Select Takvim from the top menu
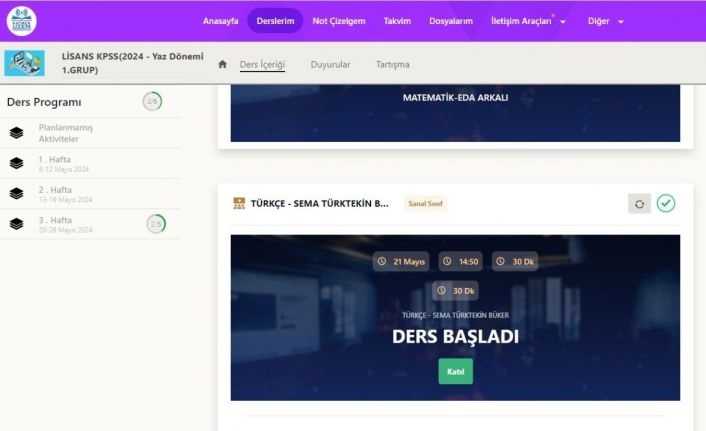This screenshot has height=431, width=706. coord(397,21)
